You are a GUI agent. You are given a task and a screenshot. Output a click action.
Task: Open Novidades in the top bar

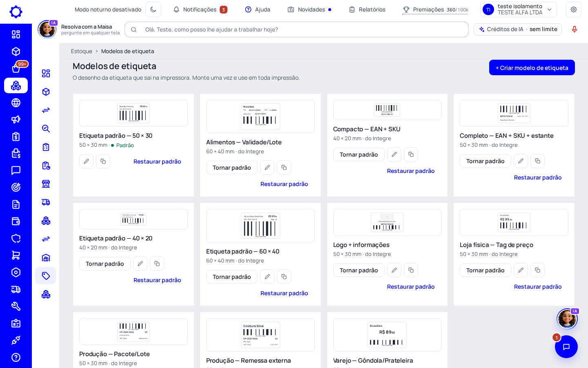click(x=309, y=9)
